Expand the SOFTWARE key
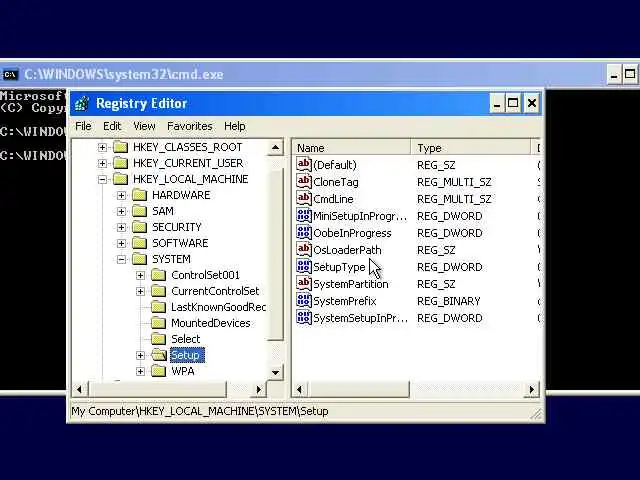This screenshot has height=480, width=640. 121,243
